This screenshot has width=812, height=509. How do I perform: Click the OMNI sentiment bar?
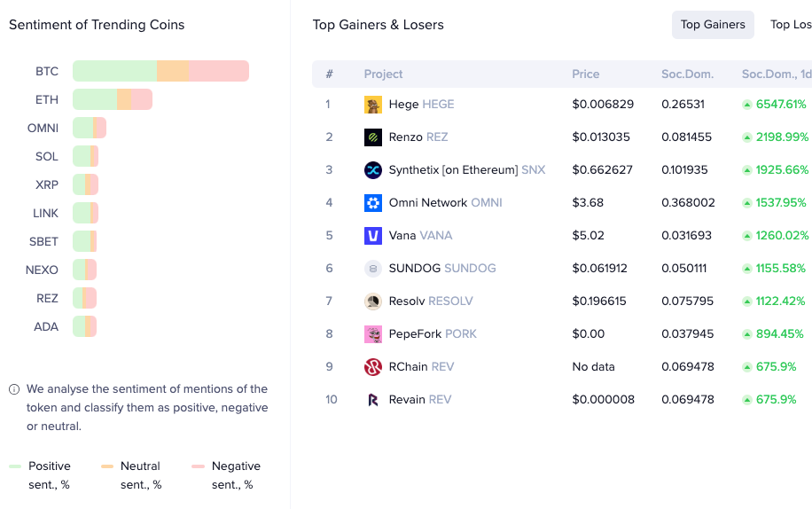[90, 128]
